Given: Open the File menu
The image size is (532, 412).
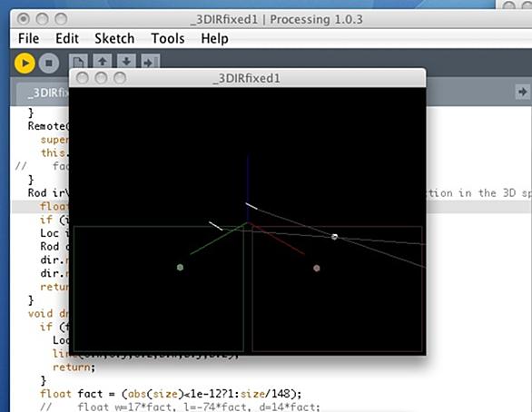Looking at the screenshot, I should (28, 38).
